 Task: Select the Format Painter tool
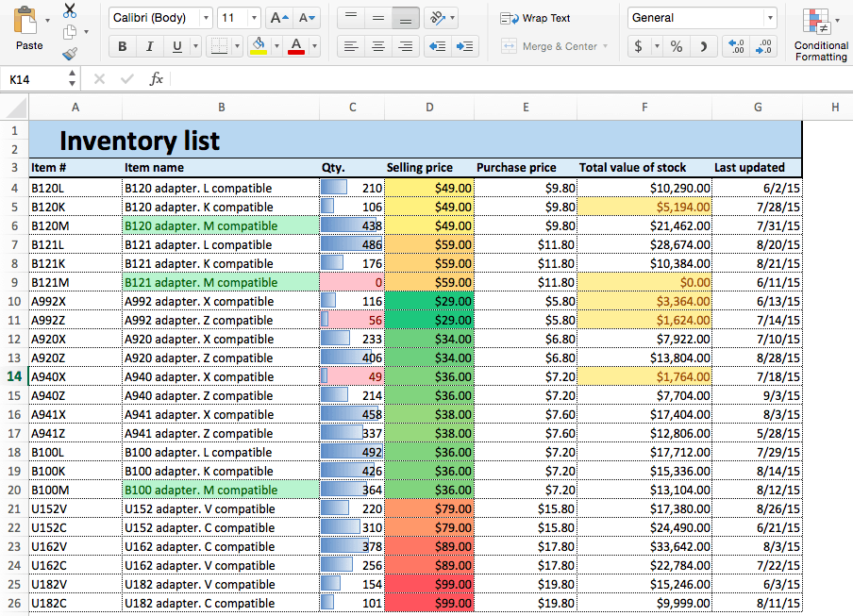(x=72, y=55)
